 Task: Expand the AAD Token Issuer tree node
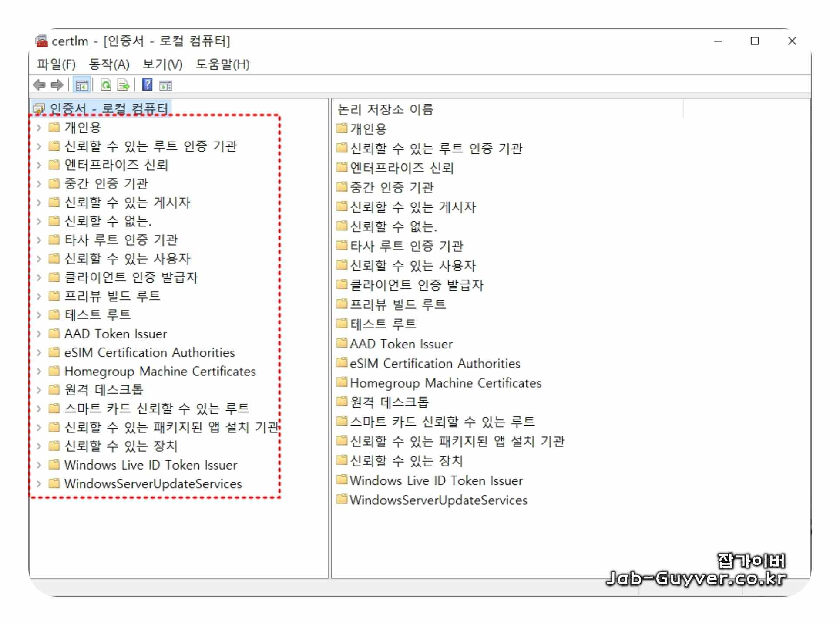[x=39, y=334]
